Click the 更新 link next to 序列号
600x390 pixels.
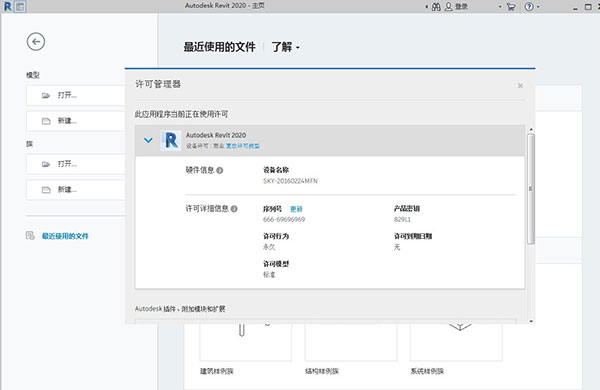[296, 209]
